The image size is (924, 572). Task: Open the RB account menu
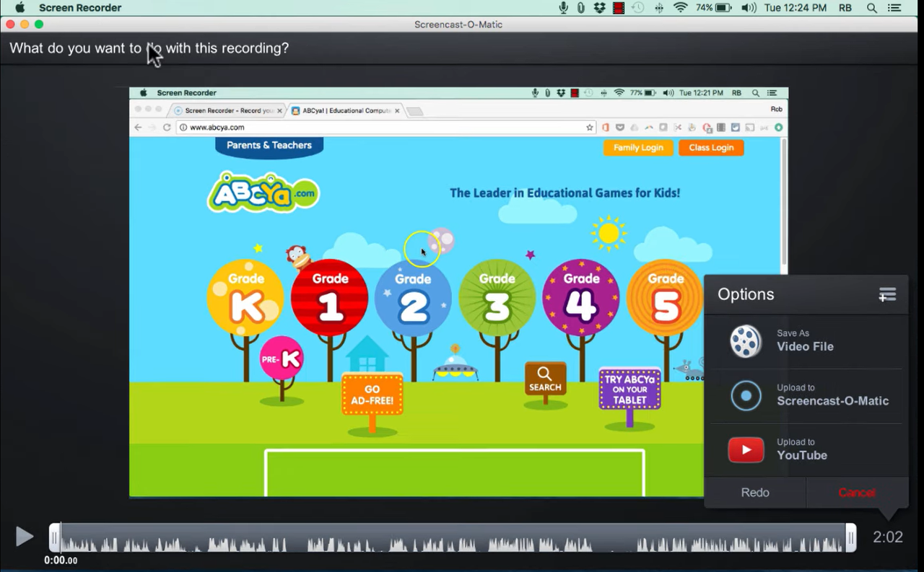(845, 8)
